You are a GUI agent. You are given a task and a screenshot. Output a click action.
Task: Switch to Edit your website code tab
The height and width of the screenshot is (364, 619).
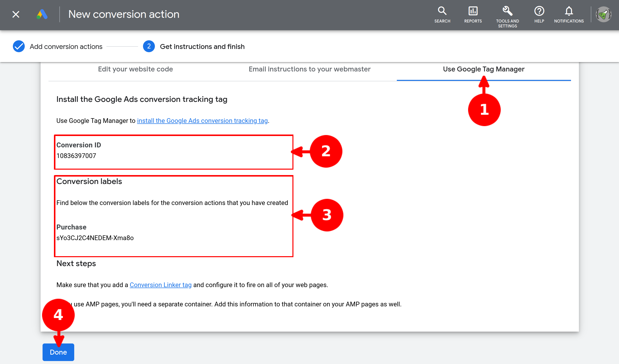coord(135,69)
